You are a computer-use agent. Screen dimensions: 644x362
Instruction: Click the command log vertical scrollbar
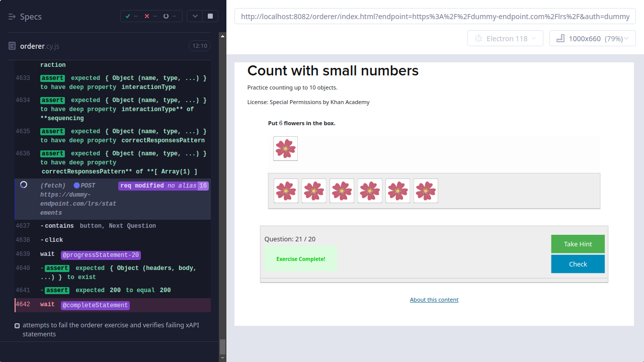click(x=222, y=346)
